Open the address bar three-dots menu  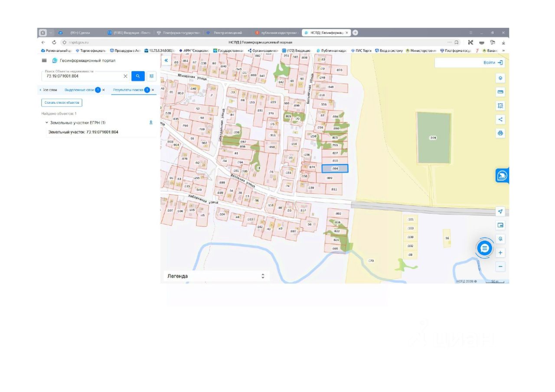[450, 42]
